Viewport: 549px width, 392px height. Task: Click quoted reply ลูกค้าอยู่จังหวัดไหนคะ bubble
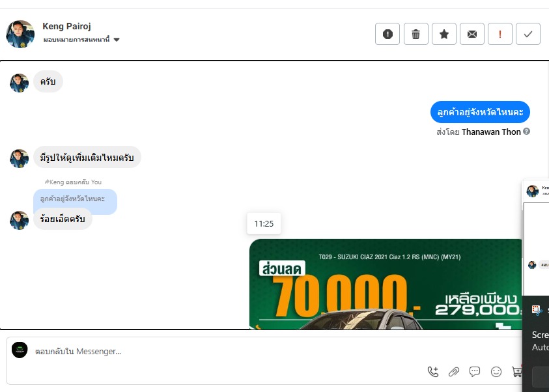pyautogui.click(x=75, y=199)
